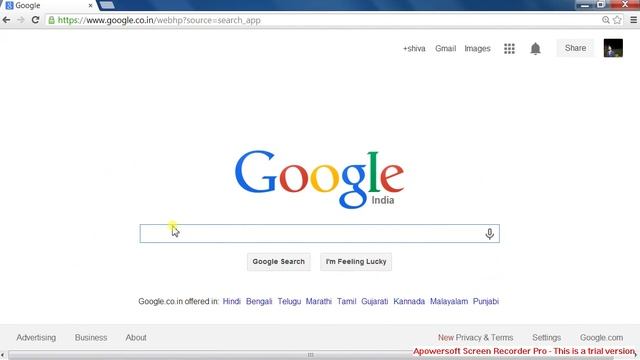The height and width of the screenshot is (360, 640).
Task: Open a new tab
Action: 107,5
